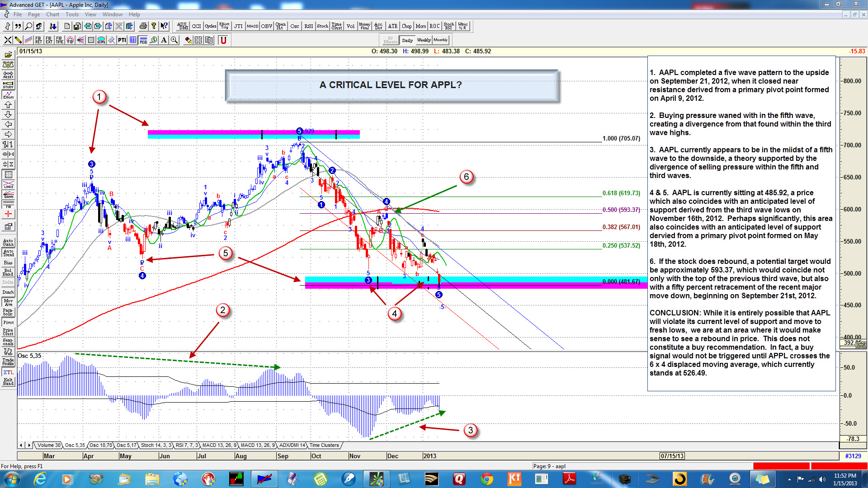Toggle the Mov Ave sidebar study
868x488 pixels.
8,302
